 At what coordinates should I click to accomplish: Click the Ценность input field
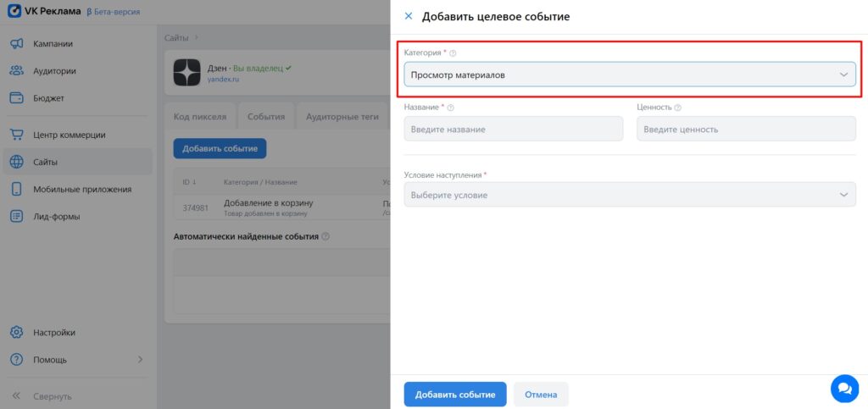tap(746, 129)
